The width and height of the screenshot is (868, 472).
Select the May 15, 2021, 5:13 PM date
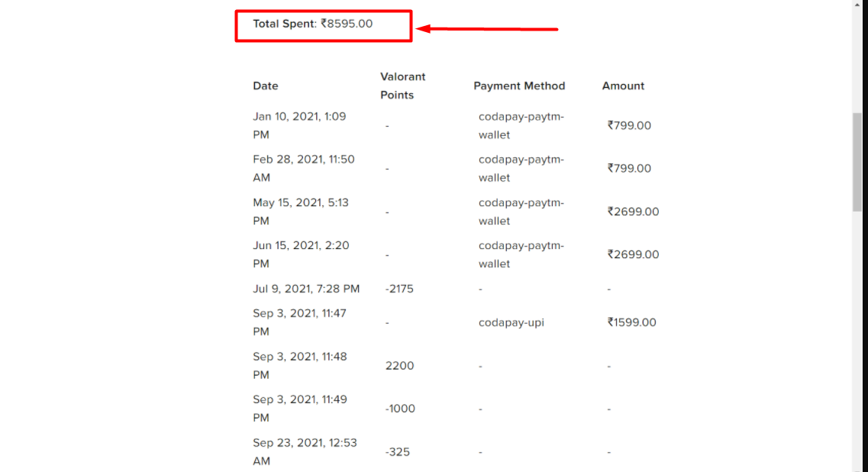pyautogui.click(x=301, y=212)
